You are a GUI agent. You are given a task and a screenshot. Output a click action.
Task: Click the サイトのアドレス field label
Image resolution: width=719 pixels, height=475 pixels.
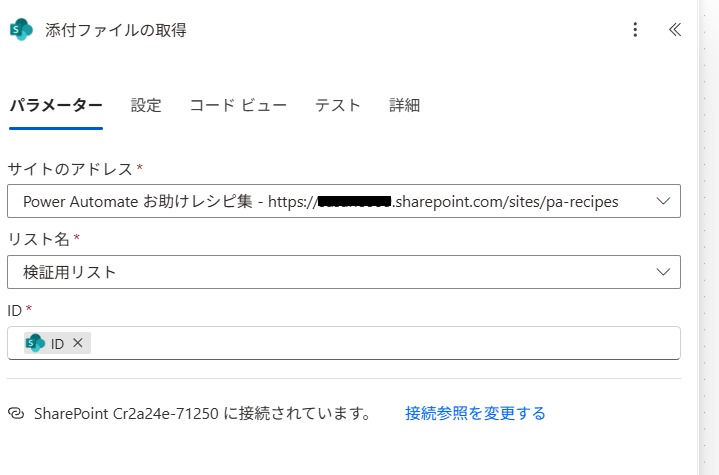70,169
